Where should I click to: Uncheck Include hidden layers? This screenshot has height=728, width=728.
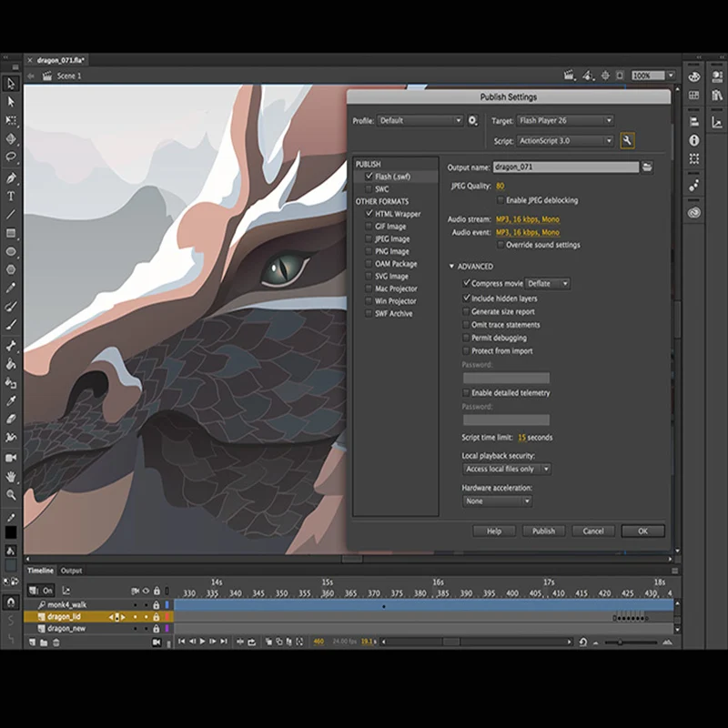(x=467, y=298)
